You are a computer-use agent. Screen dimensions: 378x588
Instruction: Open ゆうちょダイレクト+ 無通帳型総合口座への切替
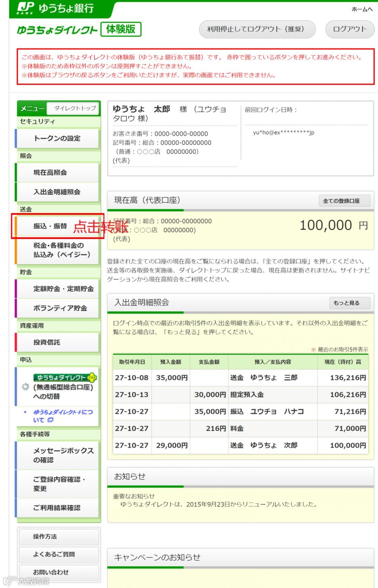57,387
